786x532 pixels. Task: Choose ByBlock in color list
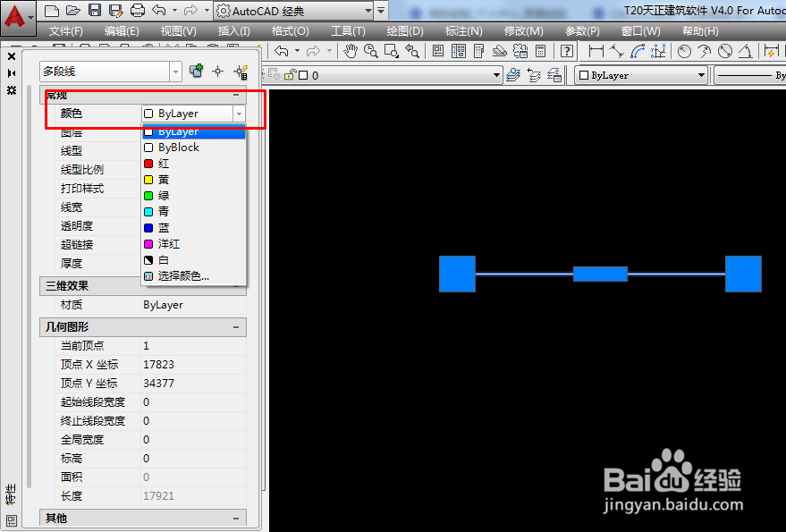pos(193,148)
